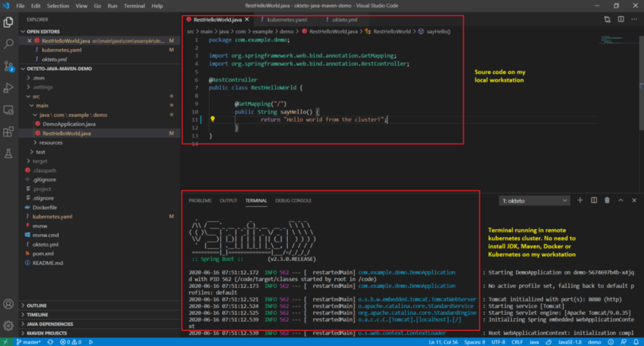This screenshot has width=644, height=346.
Task: Open notifications bell in status bar
Action: [636, 342]
